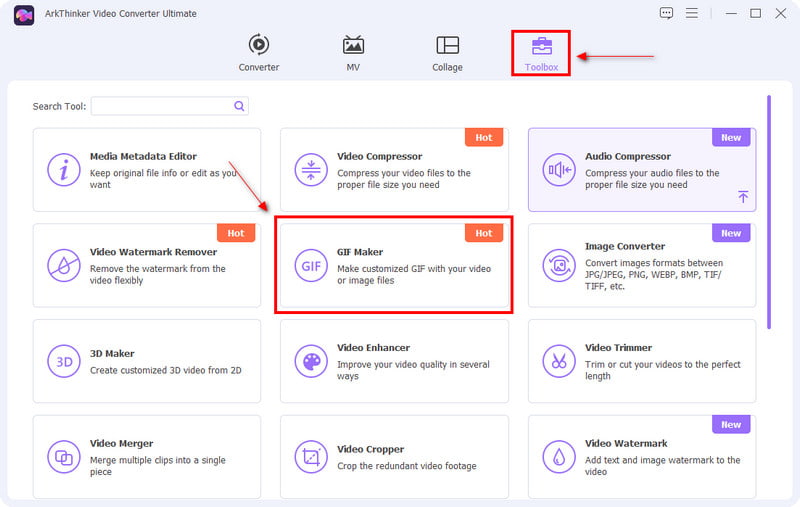Open Video Merger tool title

[121, 444]
